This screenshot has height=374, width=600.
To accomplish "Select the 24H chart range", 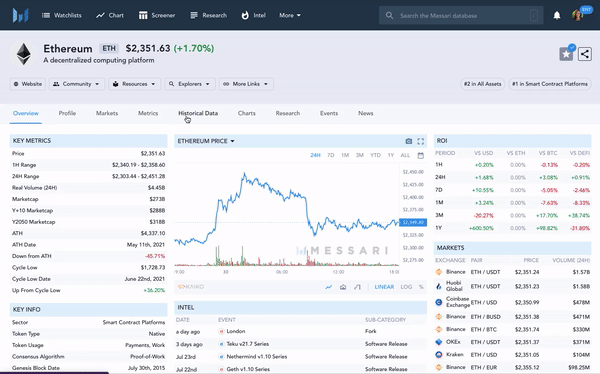I will point(315,155).
